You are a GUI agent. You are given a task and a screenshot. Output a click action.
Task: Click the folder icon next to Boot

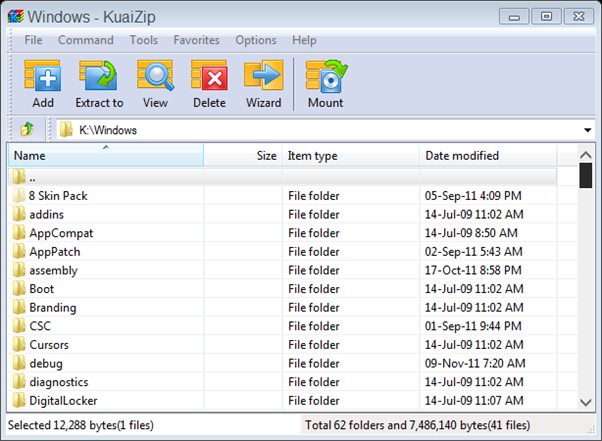(x=19, y=289)
